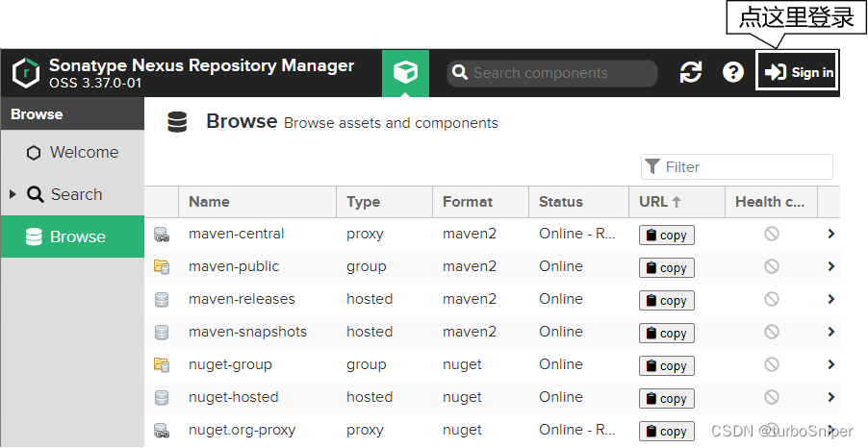The height and width of the screenshot is (448, 868).
Task: Select the maven-snapshots repository name
Action: [247, 332]
